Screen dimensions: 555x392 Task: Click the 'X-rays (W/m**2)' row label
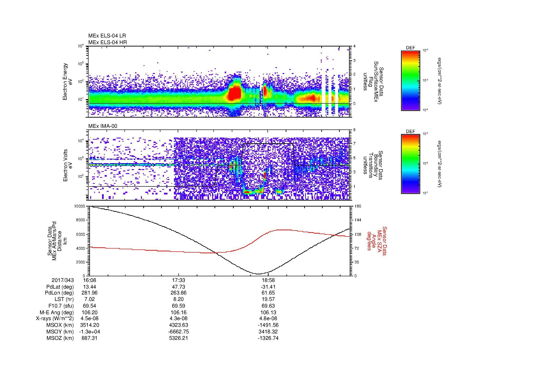coord(55,318)
